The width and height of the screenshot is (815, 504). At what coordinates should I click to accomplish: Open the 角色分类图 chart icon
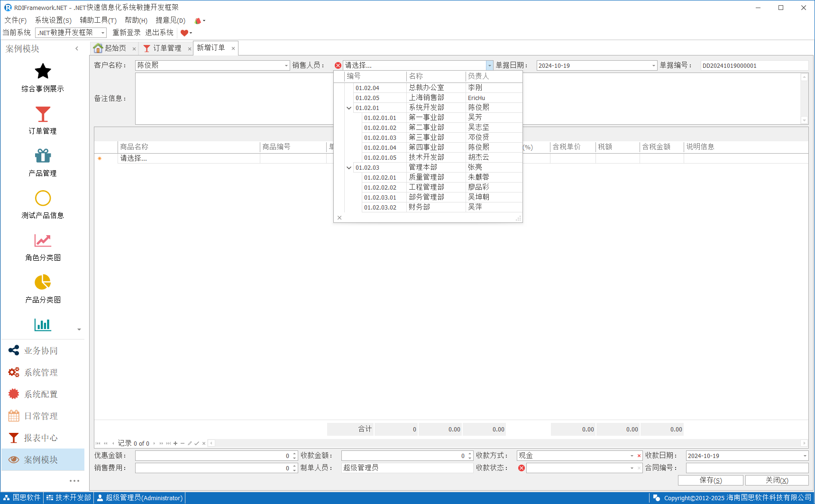pyautogui.click(x=43, y=240)
